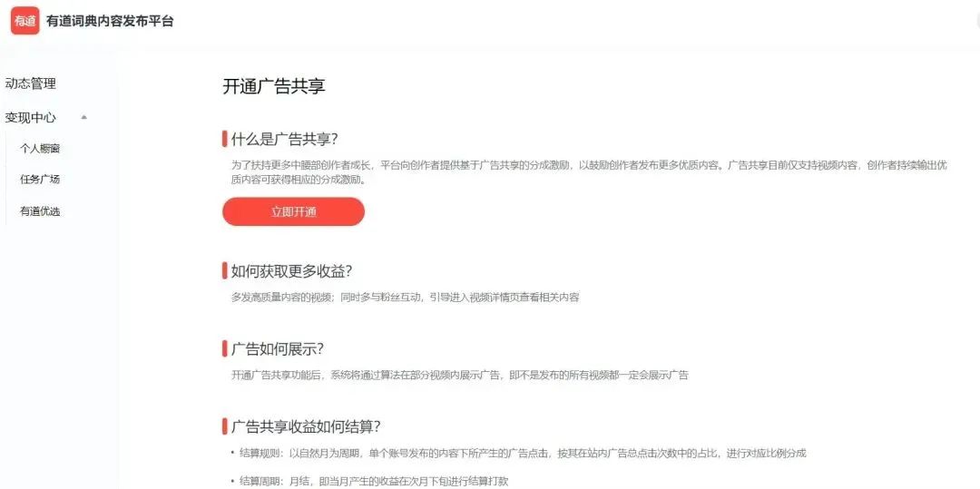Screen dimensions: 980x489
Task: Select the 变现中心 sidebar menu
Action: pyautogui.click(x=30, y=117)
